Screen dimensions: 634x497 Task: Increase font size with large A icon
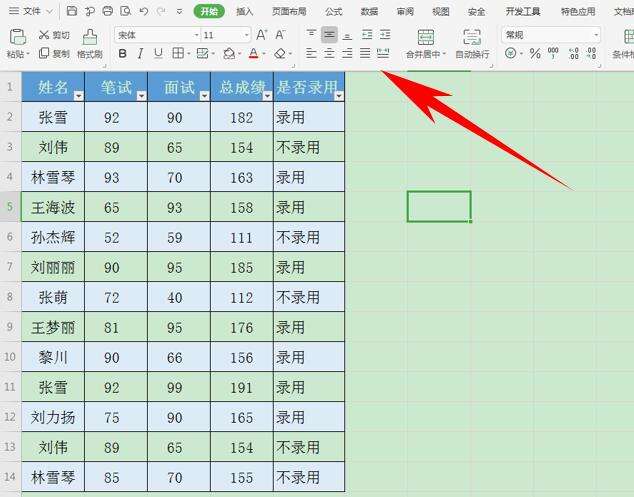tap(262, 35)
